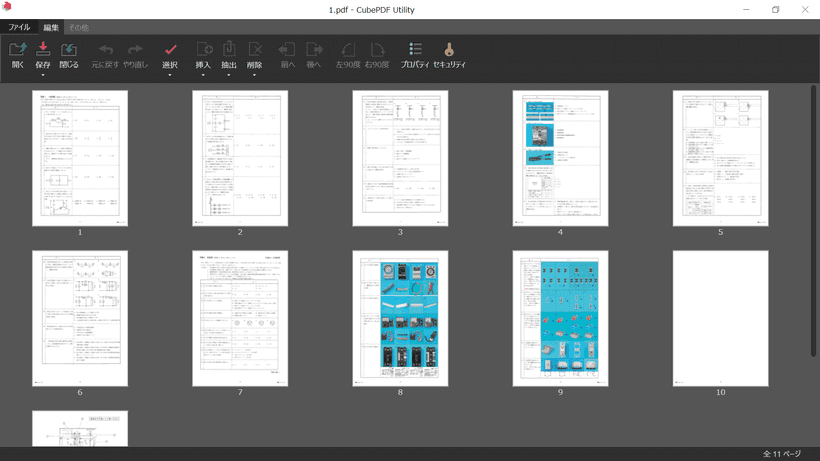Click the 左90度 rotate left icon

pos(348,50)
